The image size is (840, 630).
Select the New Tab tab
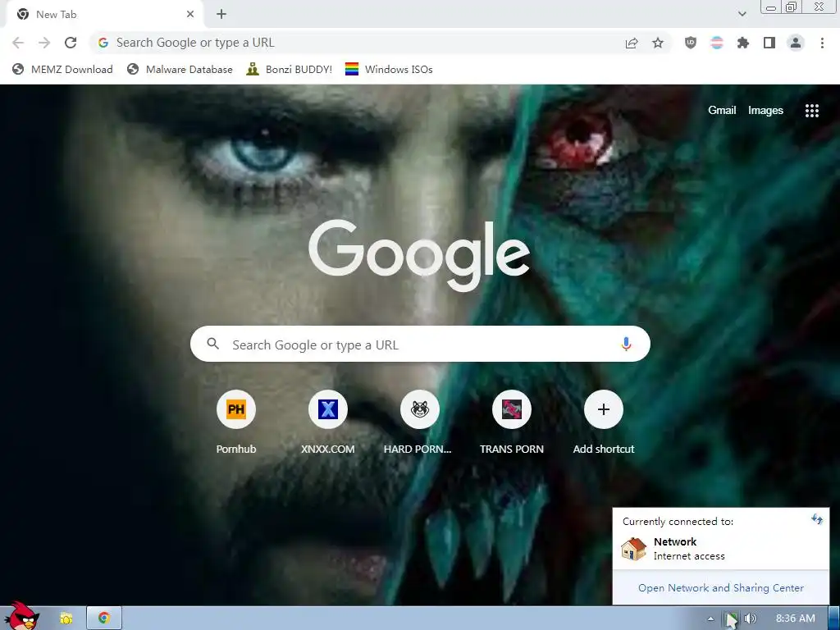(104, 15)
